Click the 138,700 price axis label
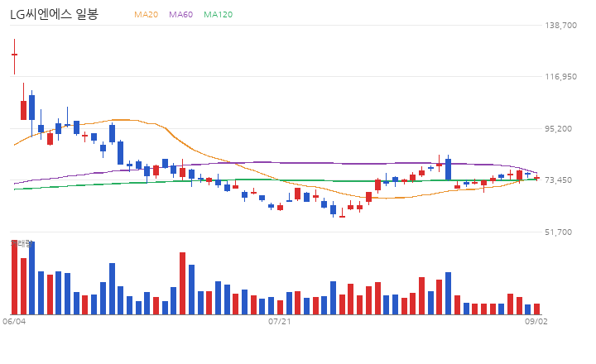The width and height of the screenshot is (596, 364). (560, 25)
